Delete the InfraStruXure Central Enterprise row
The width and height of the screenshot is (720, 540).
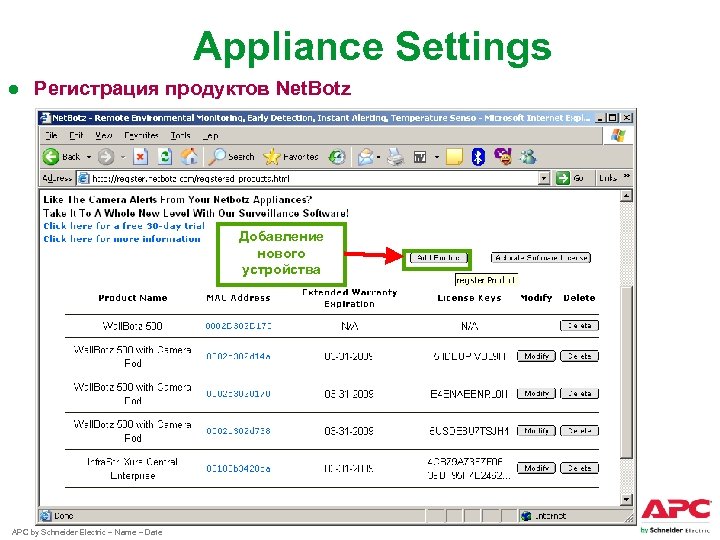click(x=579, y=468)
